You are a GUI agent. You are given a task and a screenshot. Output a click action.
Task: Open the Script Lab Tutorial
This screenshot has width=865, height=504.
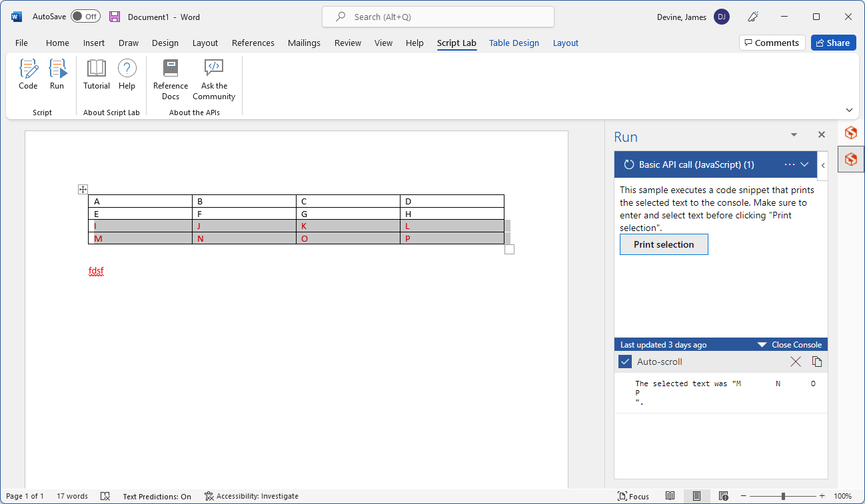pyautogui.click(x=96, y=73)
